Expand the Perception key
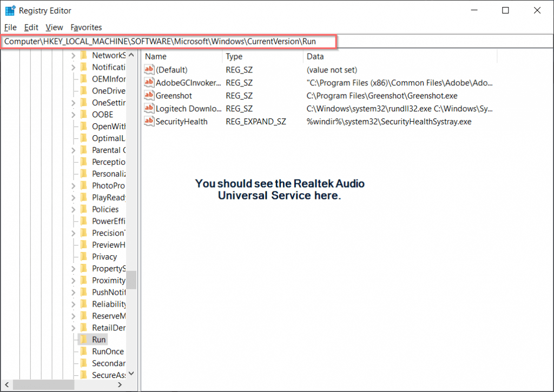Screen dimensions: 554x392 (75, 162)
